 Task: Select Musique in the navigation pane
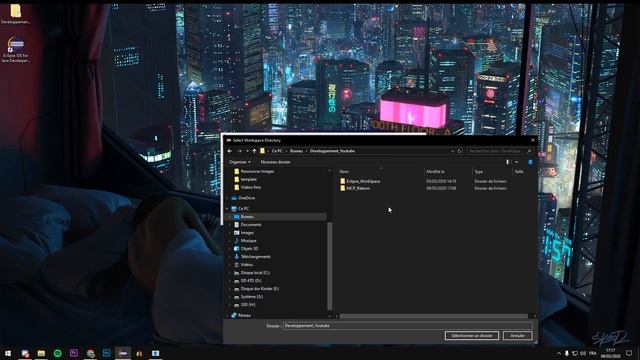[245, 241]
